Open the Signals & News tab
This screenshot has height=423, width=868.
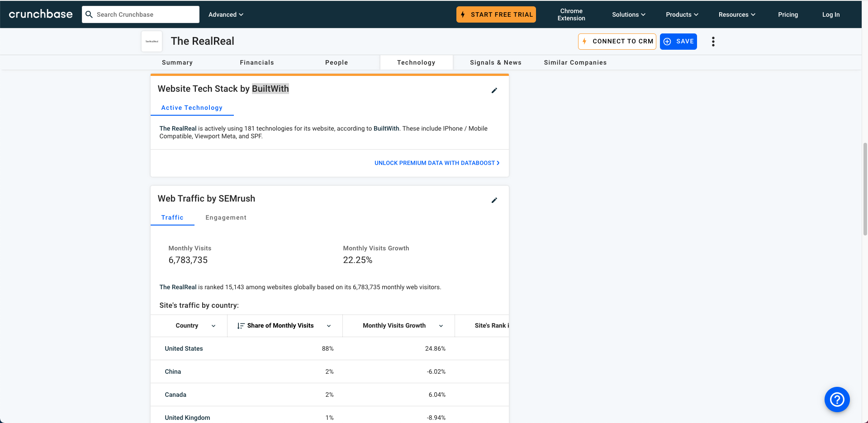tap(496, 62)
